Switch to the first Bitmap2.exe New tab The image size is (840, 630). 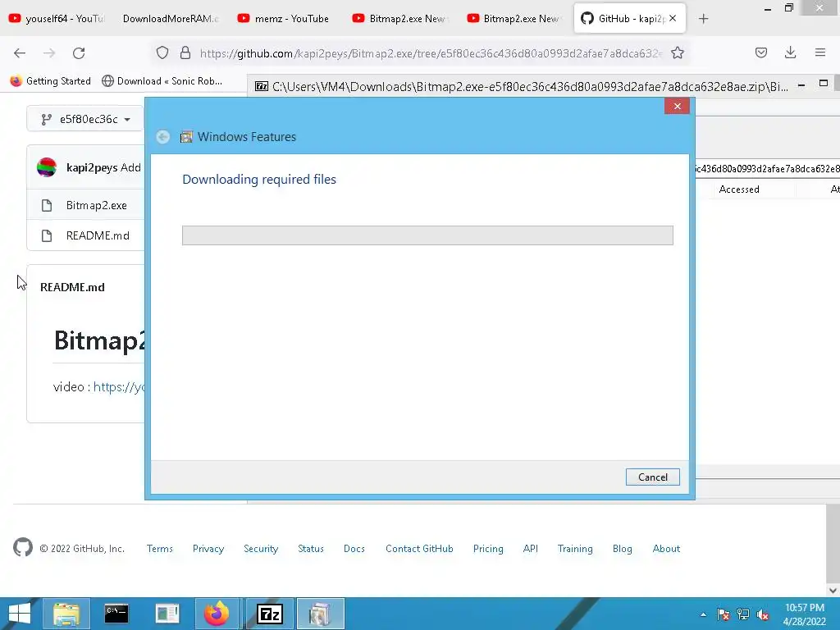pyautogui.click(x=399, y=18)
